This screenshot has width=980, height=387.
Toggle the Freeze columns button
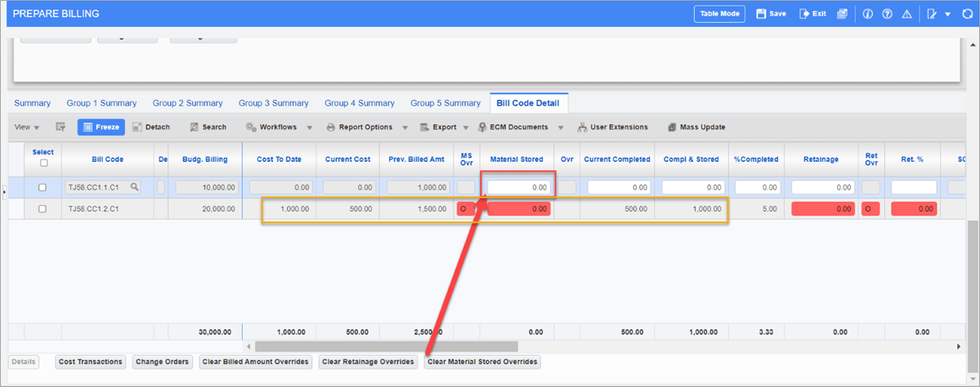pyautogui.click(x=101, y=127)
